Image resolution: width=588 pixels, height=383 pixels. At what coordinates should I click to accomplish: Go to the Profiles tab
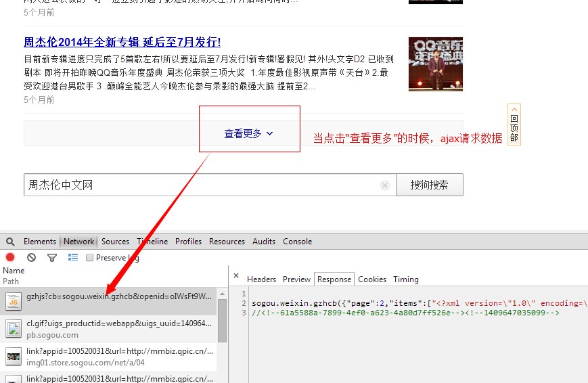tap(188, 242)
